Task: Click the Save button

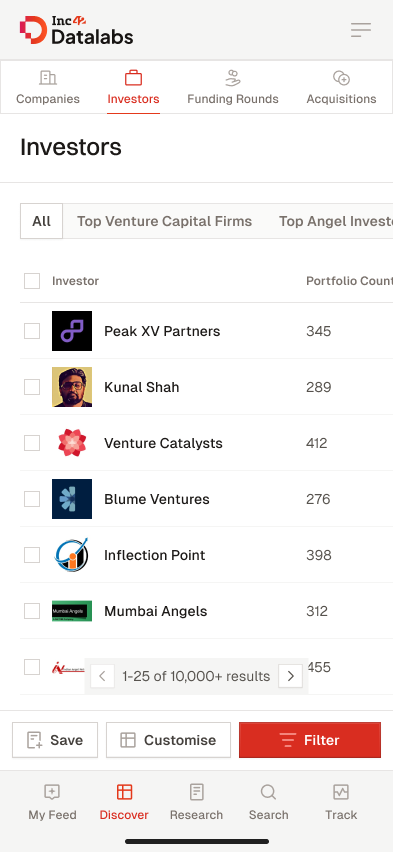Action: (55, 740)
